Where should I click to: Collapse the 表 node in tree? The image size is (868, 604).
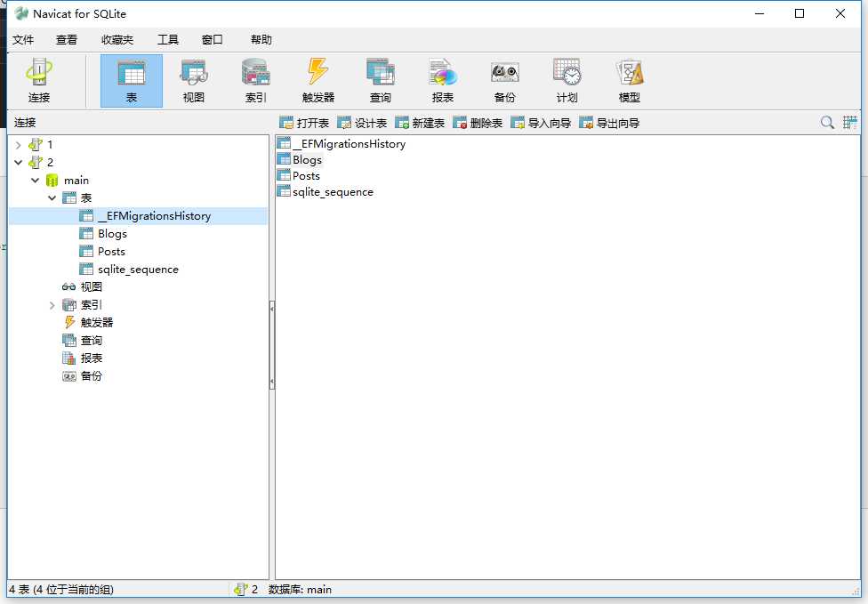pos(52,198)
